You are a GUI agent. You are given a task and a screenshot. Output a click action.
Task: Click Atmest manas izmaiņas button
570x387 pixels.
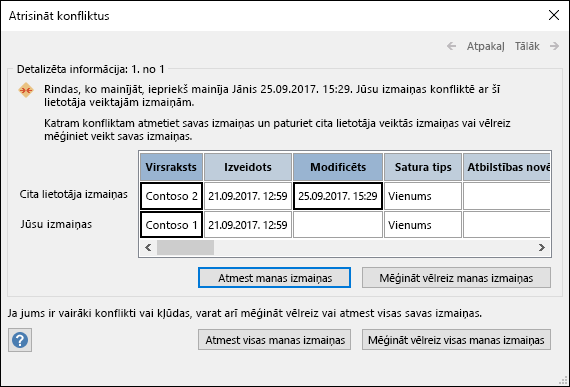pyautogui.click(x=274, y=278)
